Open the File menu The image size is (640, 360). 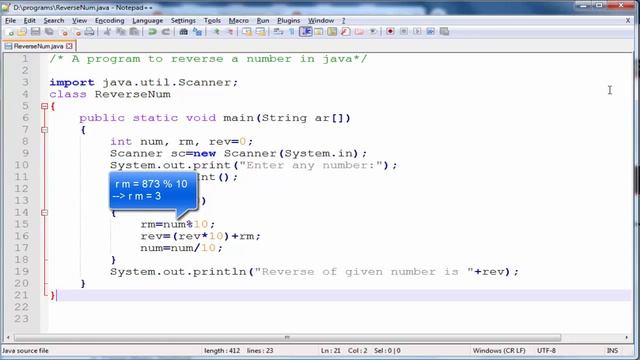10,20
